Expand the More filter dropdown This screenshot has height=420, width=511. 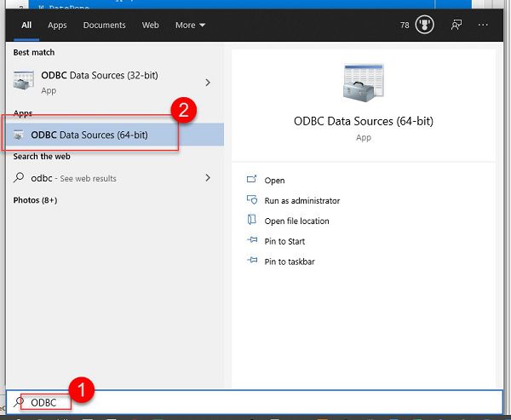coord(190,25)
